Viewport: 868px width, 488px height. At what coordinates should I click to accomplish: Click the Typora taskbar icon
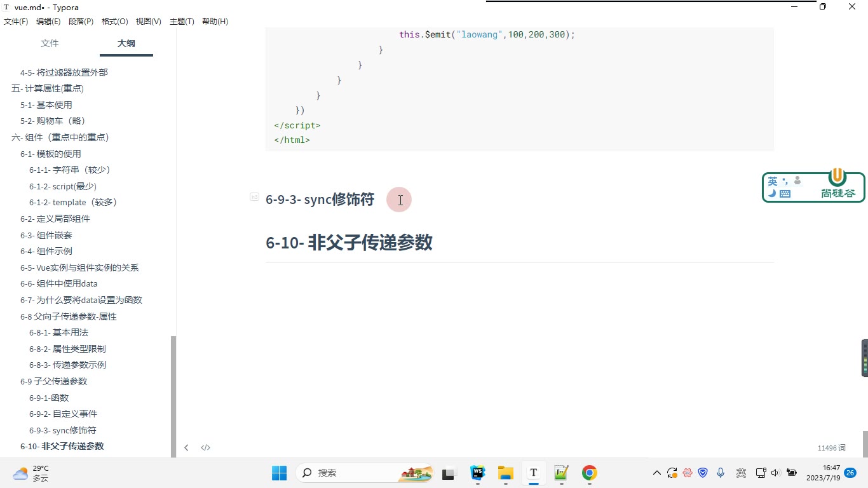pos(534,473)
